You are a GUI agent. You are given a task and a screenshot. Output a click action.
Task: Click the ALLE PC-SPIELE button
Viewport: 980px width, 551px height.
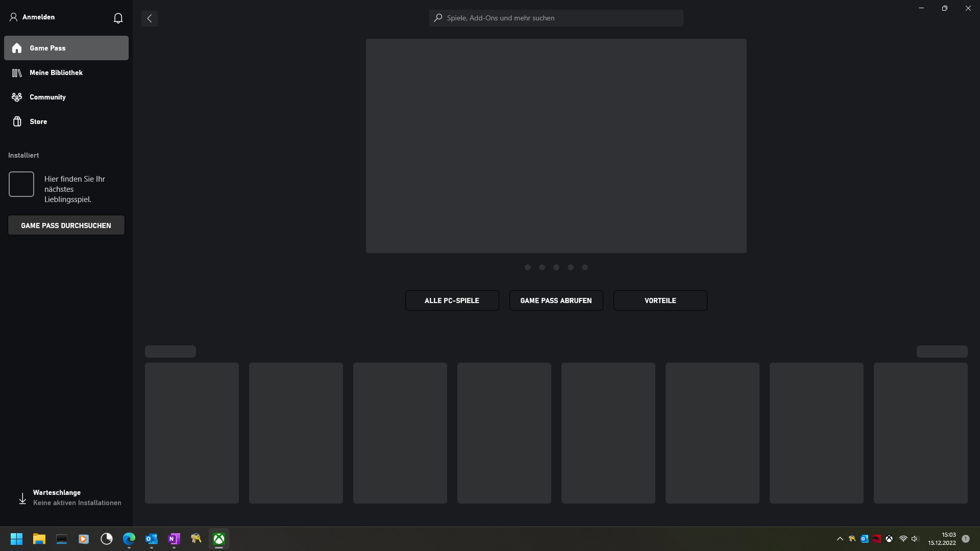(452, 300)
